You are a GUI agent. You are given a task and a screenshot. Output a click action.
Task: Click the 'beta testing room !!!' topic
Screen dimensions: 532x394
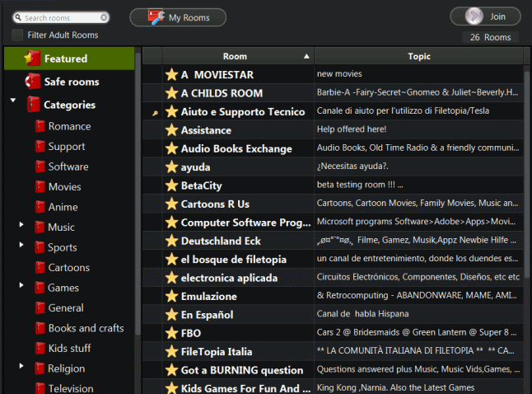418,185
